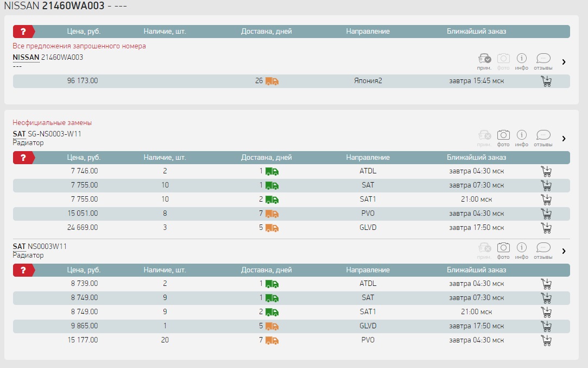Show reviews (отзывы) for SAT SG-NS0003-W11
Screen dimensions: 588x368
coord(543,138)
